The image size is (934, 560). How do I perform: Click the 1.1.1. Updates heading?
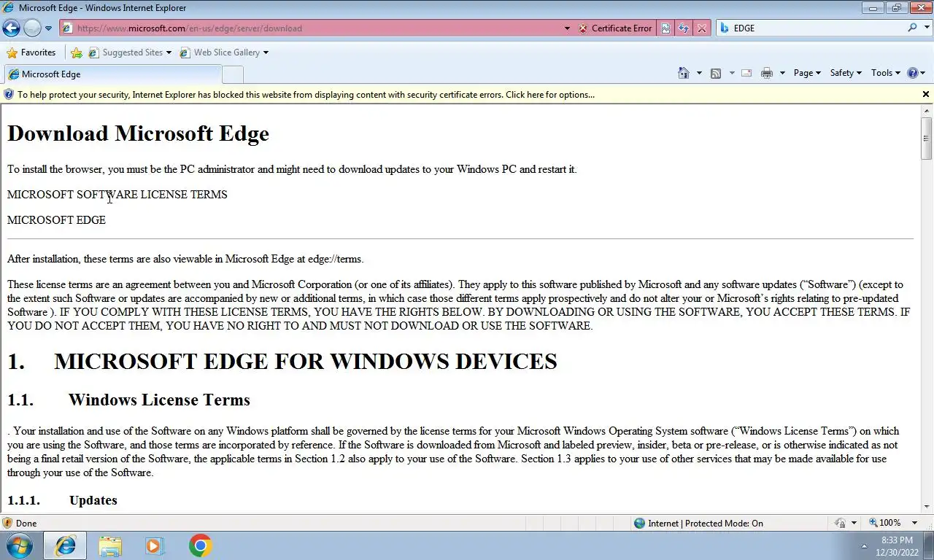(x=62, y=500)
